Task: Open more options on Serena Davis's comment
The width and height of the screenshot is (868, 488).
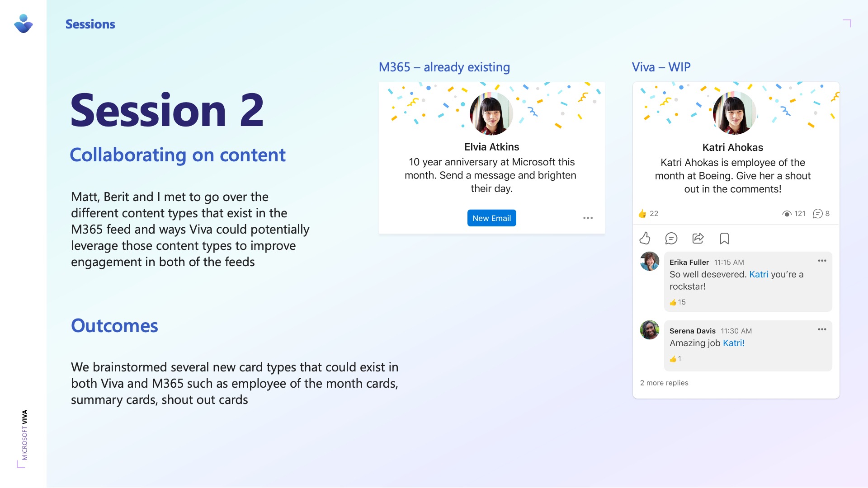Action: [x=822, y=329]
